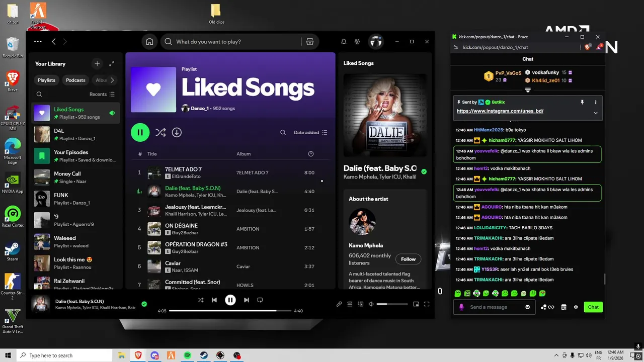This screenshot has height=362, width=644.
Task: Open the lyrics microphone icon in player bar
Action: click(339, 304)
